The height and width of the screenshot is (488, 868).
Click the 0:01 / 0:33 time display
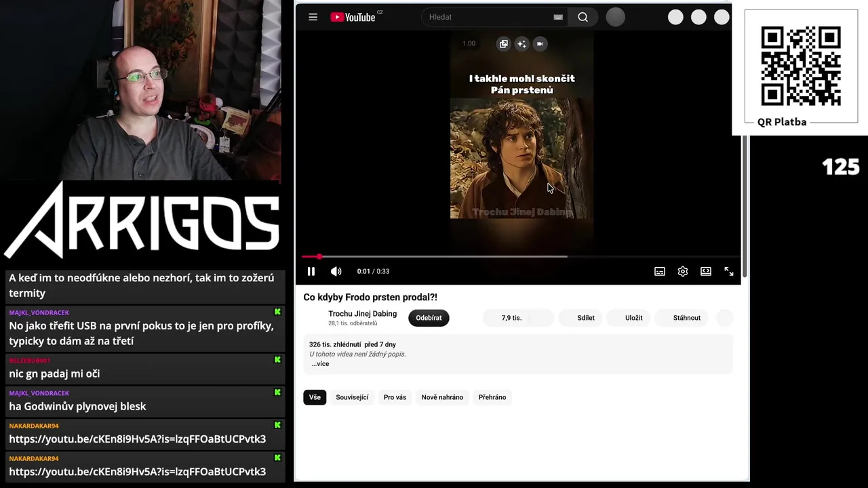click(373, 271)
